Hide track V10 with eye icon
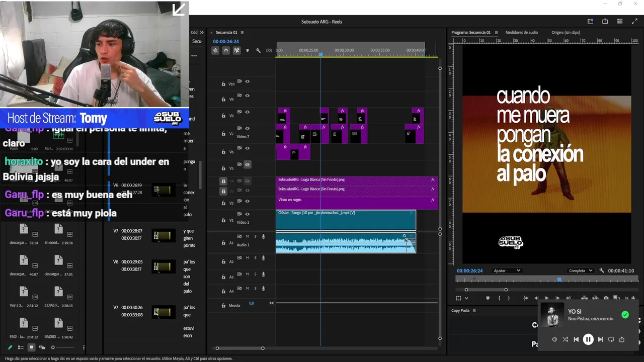The height and width of the screenshot is (362, 644). [x=247, y=81]
